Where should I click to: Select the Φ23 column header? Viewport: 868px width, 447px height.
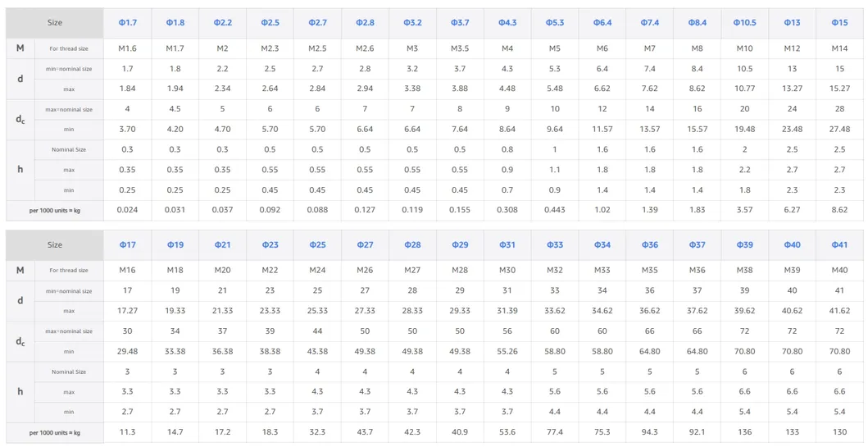click(x=270, y=245)
